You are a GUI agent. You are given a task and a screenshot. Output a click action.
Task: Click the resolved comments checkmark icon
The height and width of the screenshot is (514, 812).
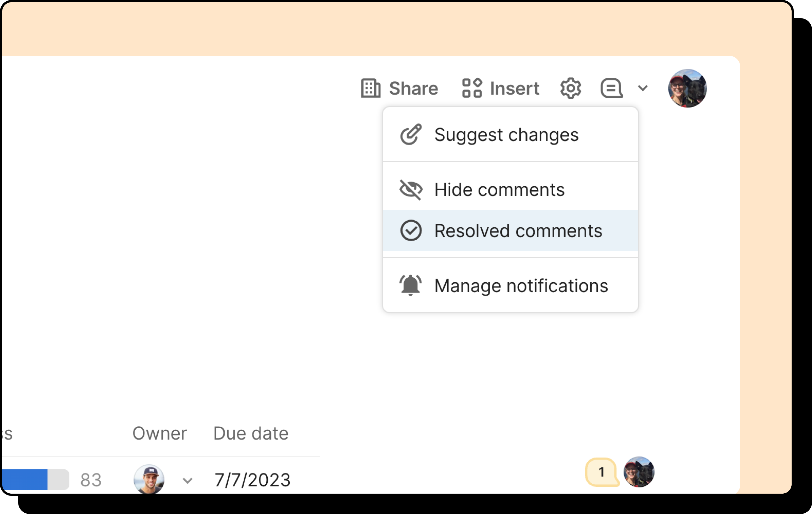coord(411,231)
